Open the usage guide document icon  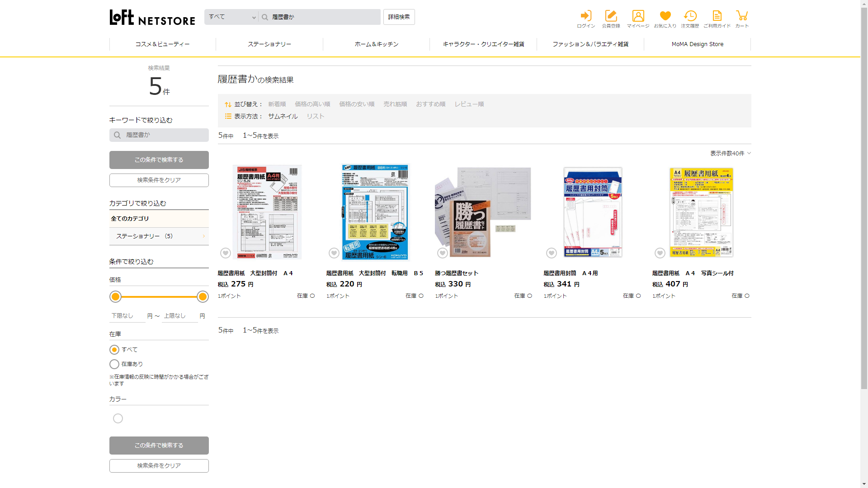[x=717, y=16]
